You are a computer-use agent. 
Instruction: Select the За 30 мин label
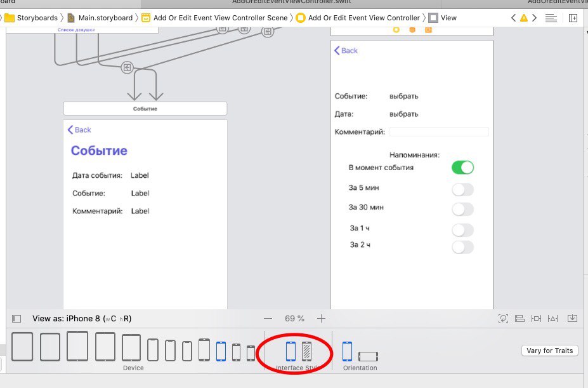click(366, 207)
